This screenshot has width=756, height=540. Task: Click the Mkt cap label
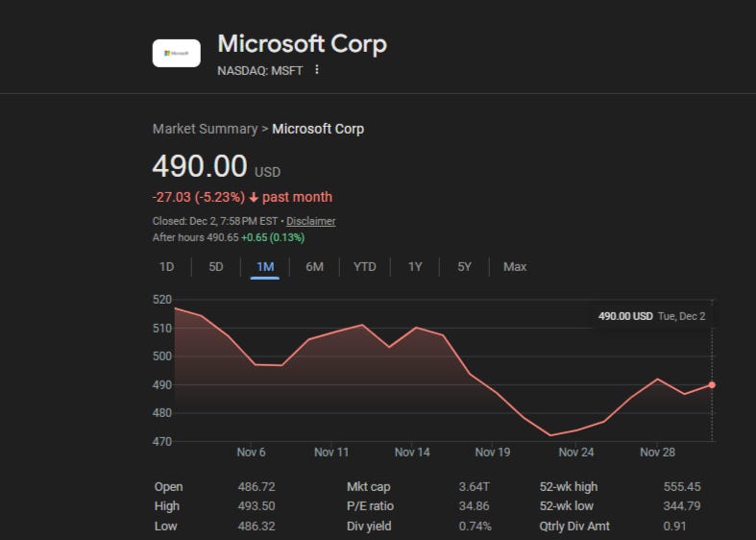pyautogui.click(x=368, y=486)
